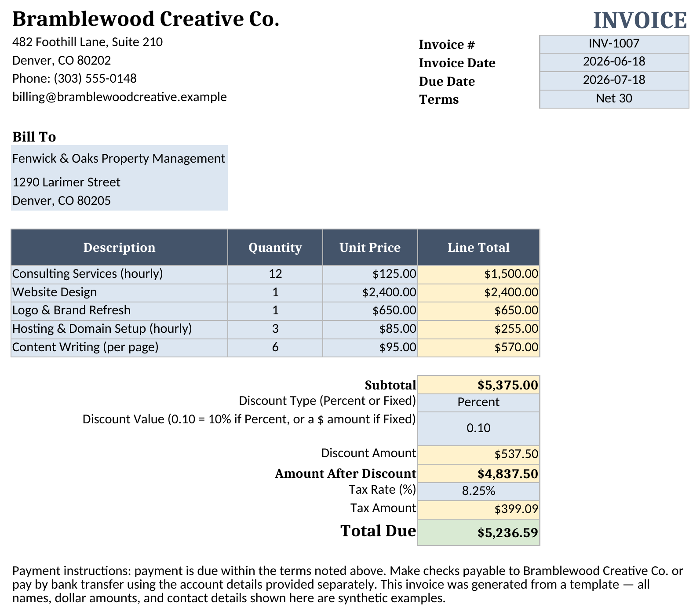Viewport: 700px width, 615px height.
Task: Click the discount value 0.10 cell
Action: (478, 429)
